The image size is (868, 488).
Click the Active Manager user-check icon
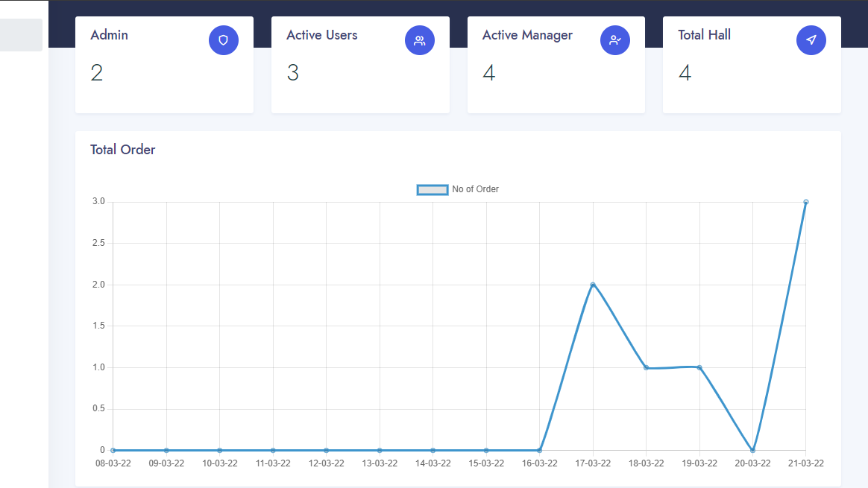pyautogui.click(x=615, y=40)
